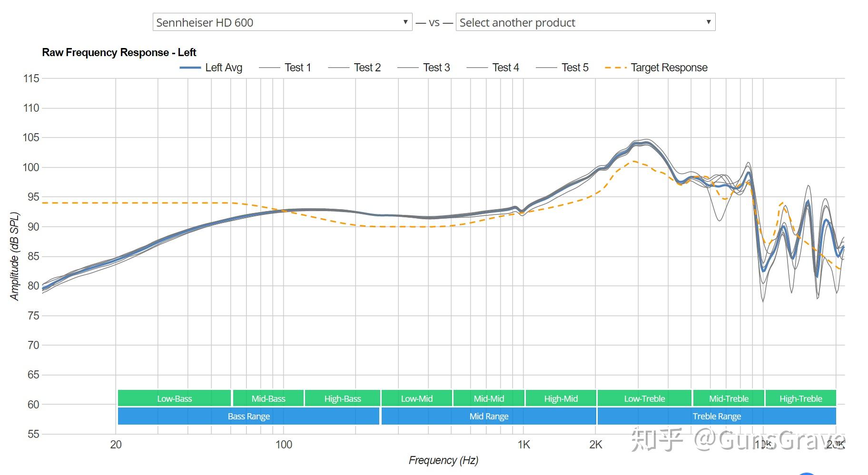
Task: Click the 2K frequency axis label
Action: click(596, 445)
